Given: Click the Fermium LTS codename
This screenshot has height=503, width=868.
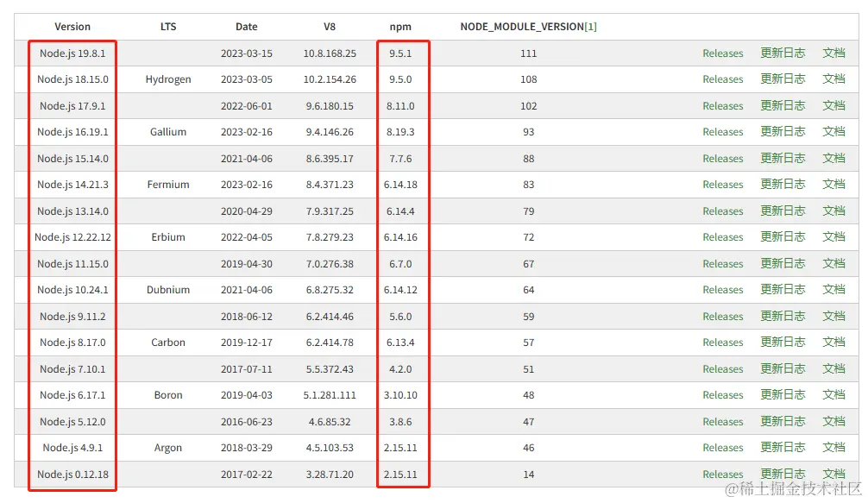Looking at the screenshot, I should tap(167, 185).
